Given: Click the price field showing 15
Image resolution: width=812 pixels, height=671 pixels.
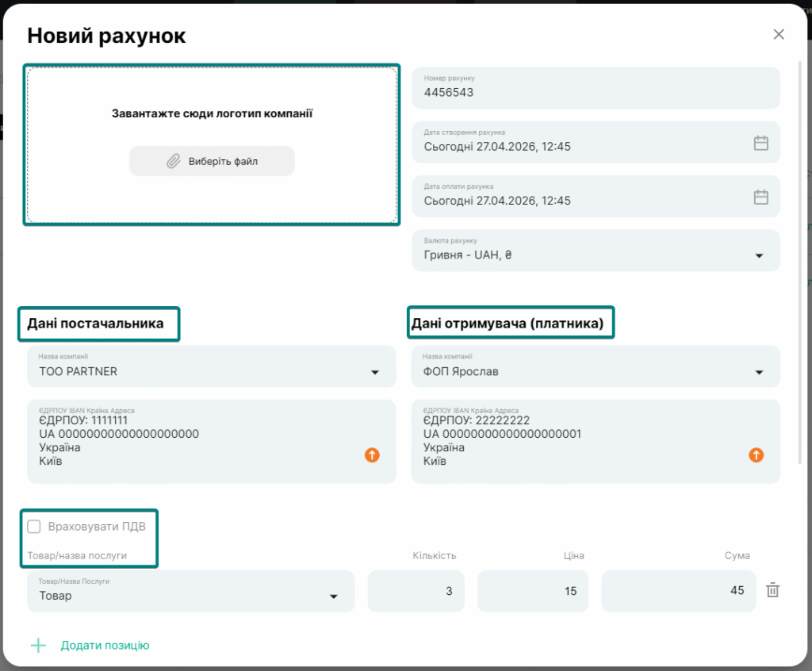Looking at the screenshot, I should point(532,591).
